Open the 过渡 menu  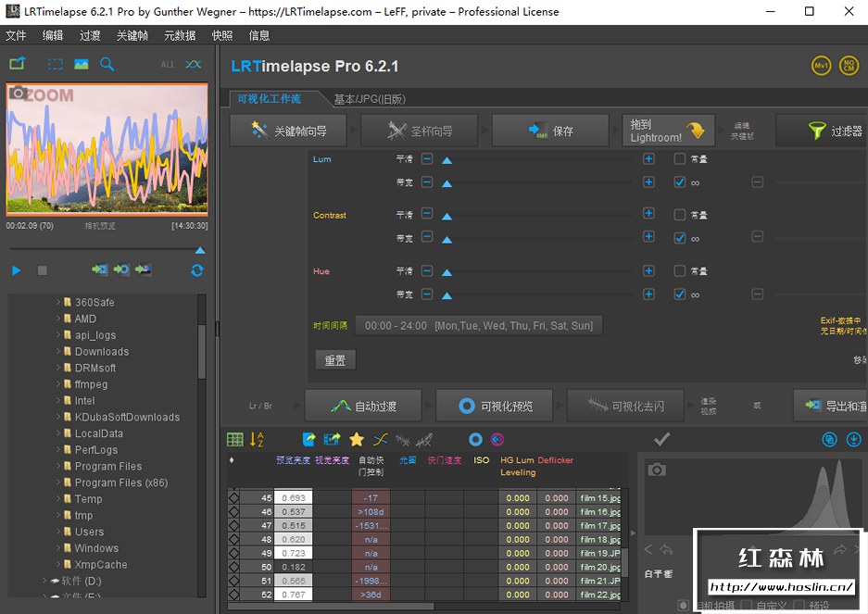[90, 35]
